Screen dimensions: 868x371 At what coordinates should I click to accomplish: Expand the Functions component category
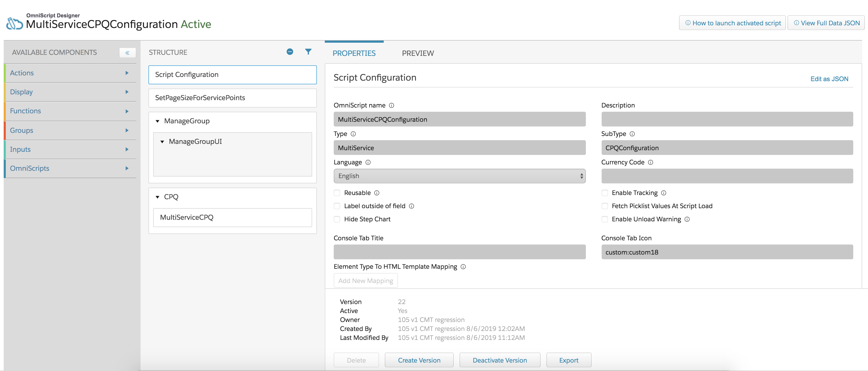tap(70, 111)
